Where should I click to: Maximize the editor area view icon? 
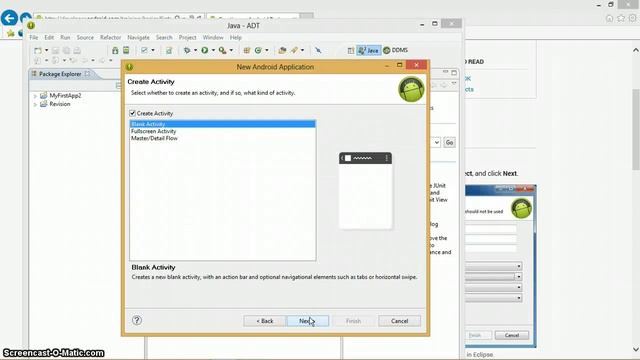coord(454,73)
